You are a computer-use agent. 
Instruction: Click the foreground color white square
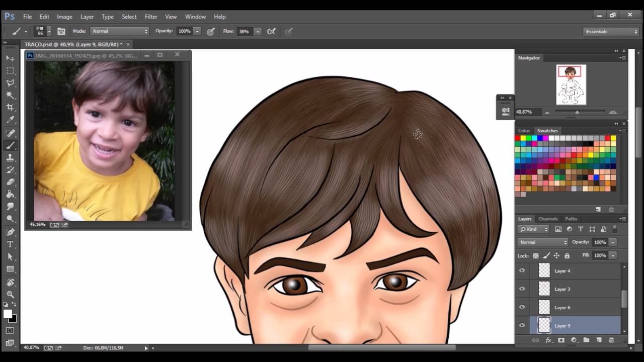(8, 314)
